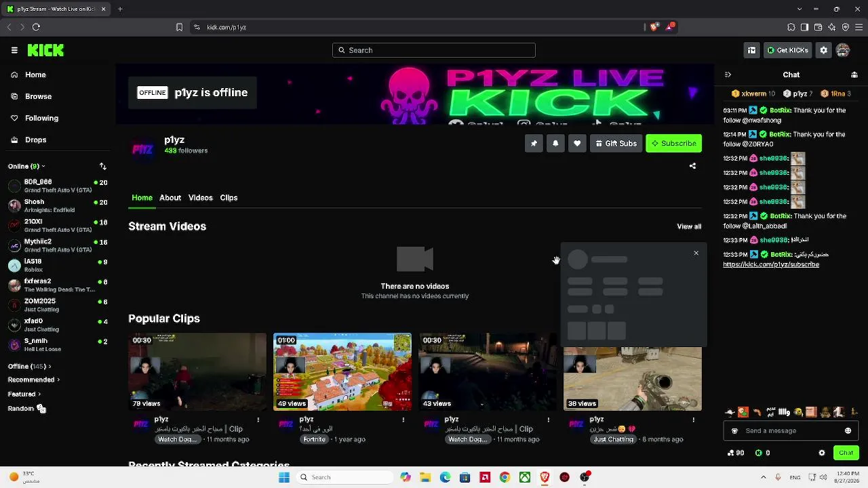Open the browser tab search dropdown
The height and width of the screenshot is (488, 868).
point(800,9)
